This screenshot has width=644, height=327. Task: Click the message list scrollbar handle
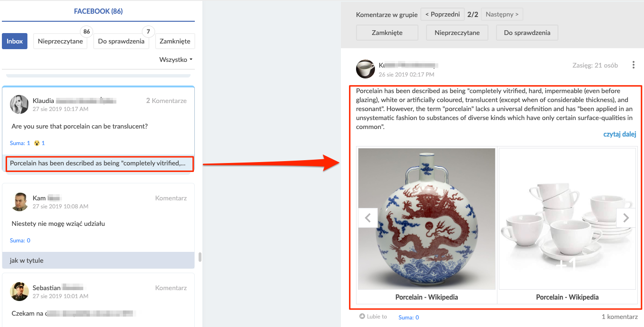(200, 257)
